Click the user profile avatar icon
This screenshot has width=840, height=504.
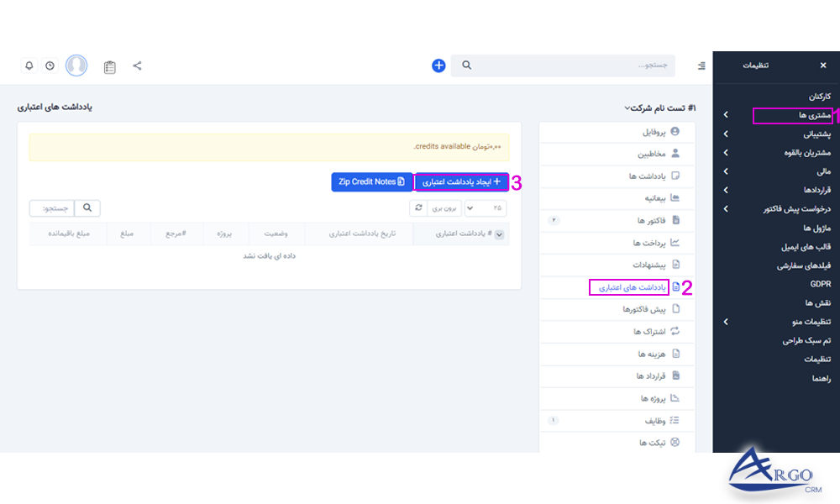tap(76, 66)
